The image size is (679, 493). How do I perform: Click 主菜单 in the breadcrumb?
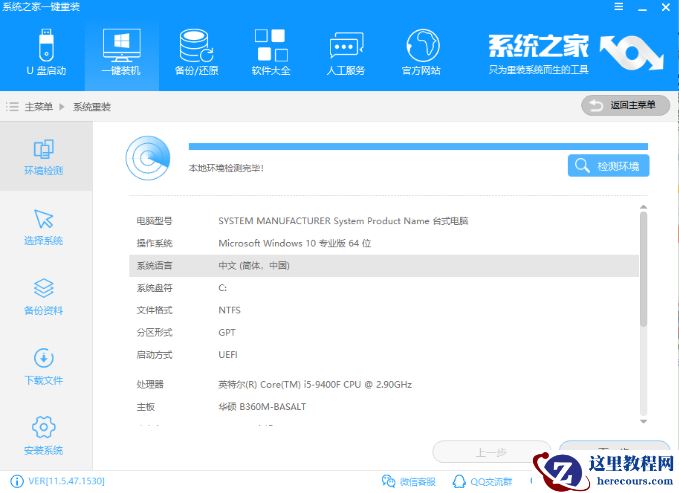[x=39, y=107]
